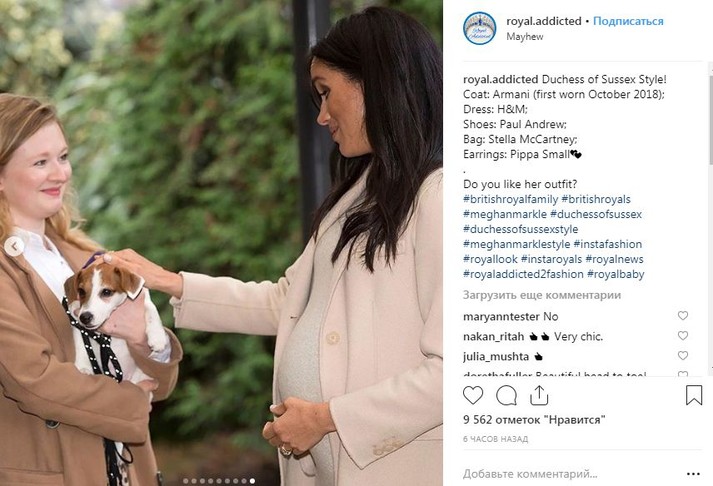
Task: Open the #royalbaby hashtag
Action: (x=616, y=274)
